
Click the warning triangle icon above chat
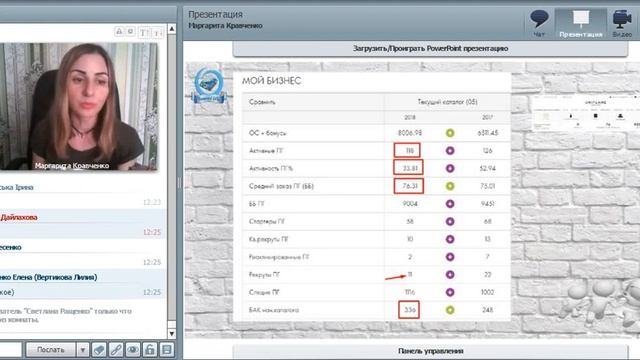119,31
